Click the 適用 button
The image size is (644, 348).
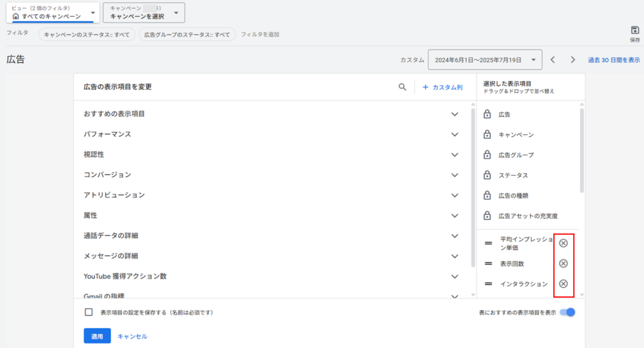point(97,336)
